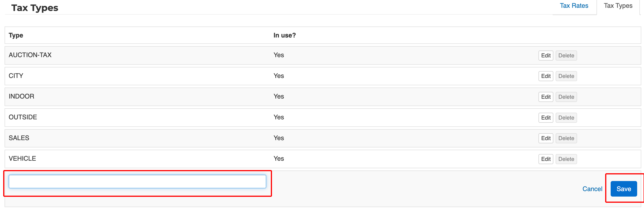
Task: Click the Type column header
Action: [x=16, y=35]
